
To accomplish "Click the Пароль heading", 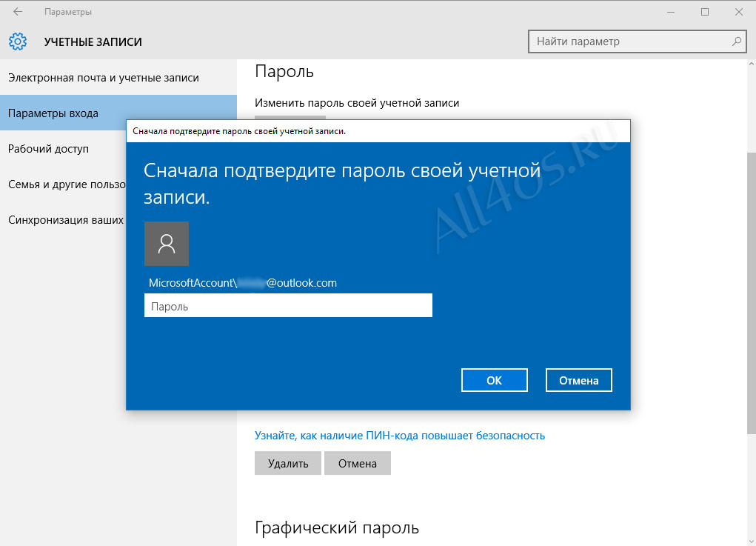I will click(x=284, y=71).
